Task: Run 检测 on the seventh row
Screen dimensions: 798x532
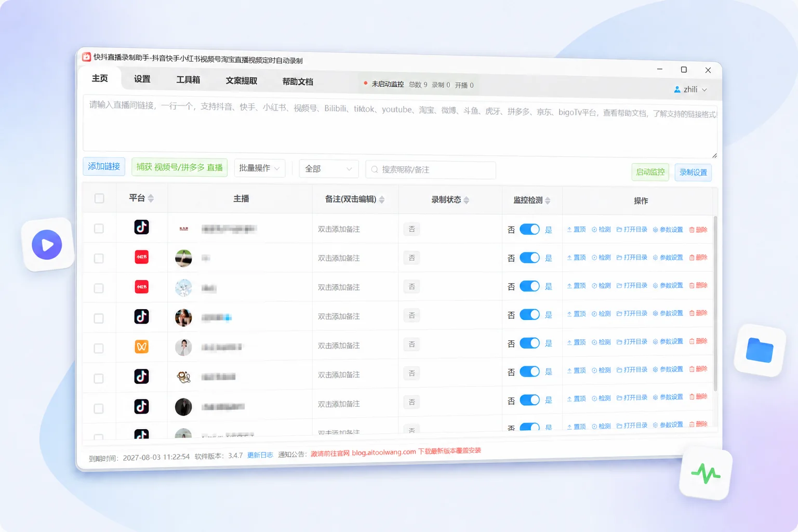Action: pyautogui.click(x=601, y=398)
